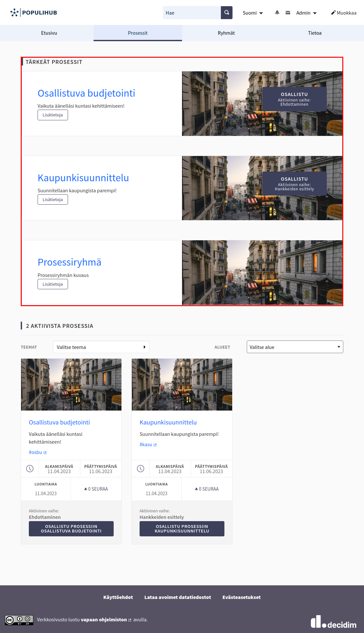Click the Muokkaa pencil edit link

coord(343,13)
